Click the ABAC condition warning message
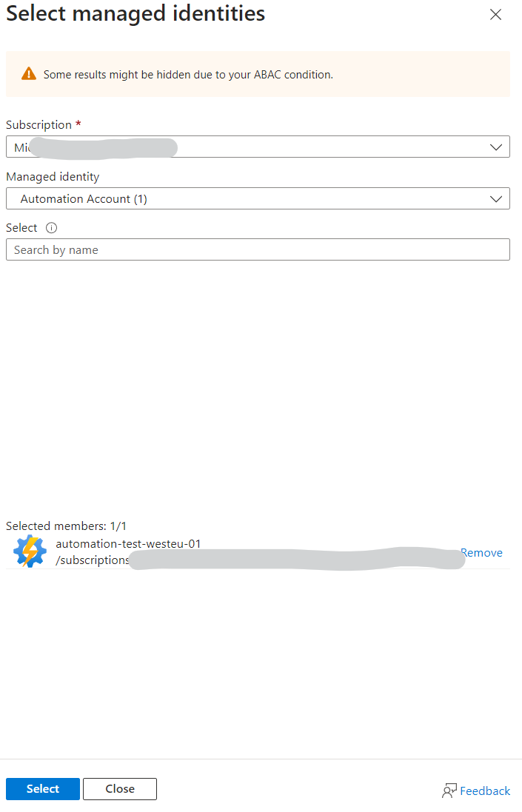Image resolution: width=522 pixels, height=812 pixels. tap(188, 75)
